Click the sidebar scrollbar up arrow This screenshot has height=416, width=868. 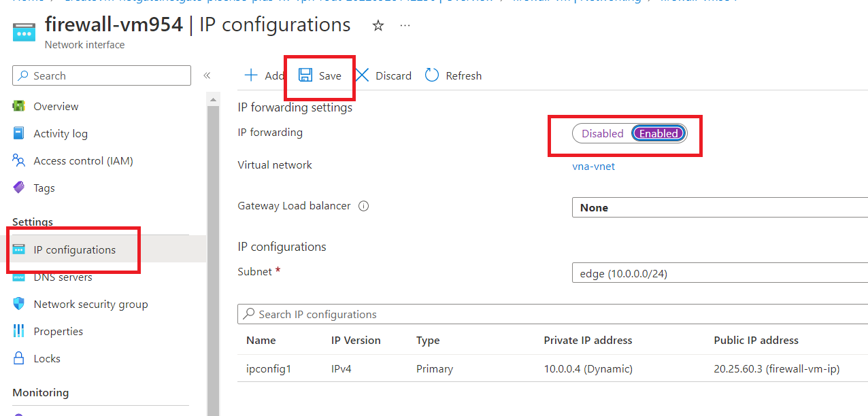pyautogui.click(x=213, y=100)
